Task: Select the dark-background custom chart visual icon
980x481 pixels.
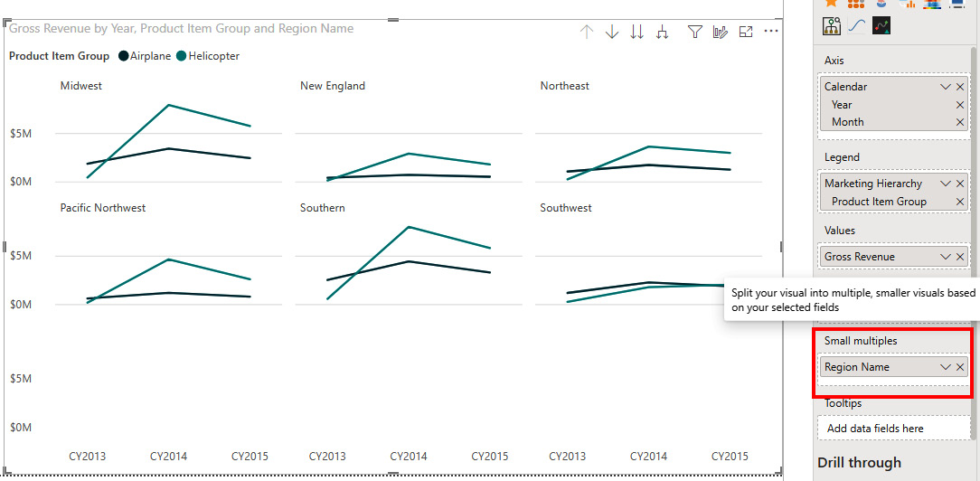Action: tap(881, 26)
